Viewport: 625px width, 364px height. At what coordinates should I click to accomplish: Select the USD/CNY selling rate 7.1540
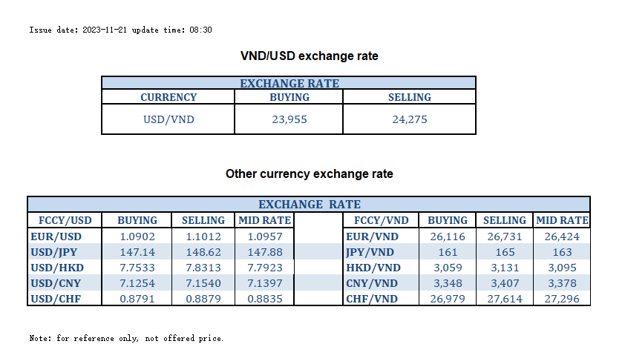tap(203, 283)
